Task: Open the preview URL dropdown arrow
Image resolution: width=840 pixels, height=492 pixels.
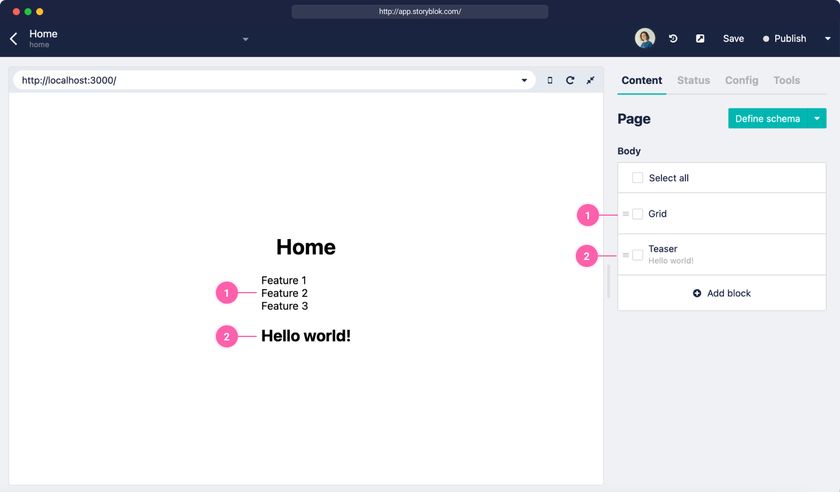Action: (524, 80)
